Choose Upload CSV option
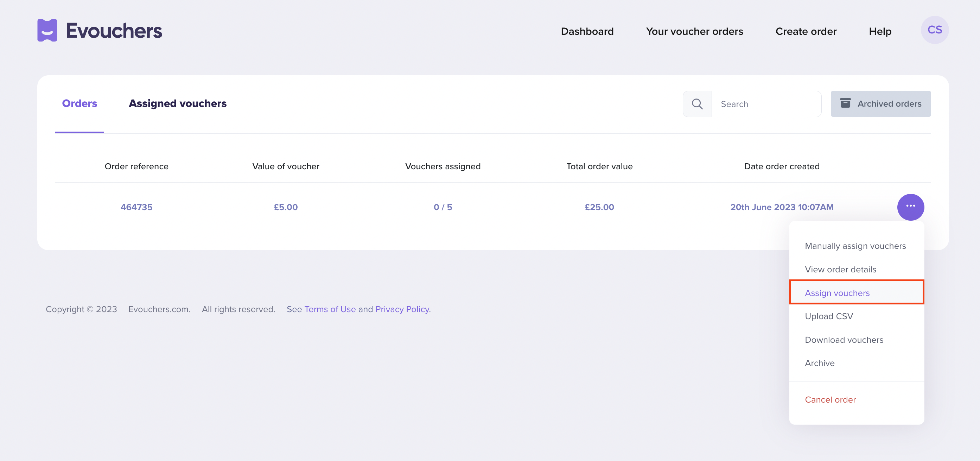 tap(829, 316)
